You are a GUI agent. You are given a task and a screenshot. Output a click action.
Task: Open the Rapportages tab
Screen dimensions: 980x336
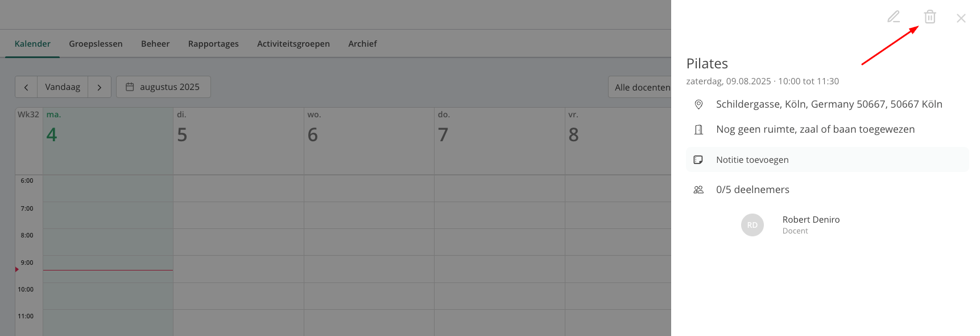[213, 44]
